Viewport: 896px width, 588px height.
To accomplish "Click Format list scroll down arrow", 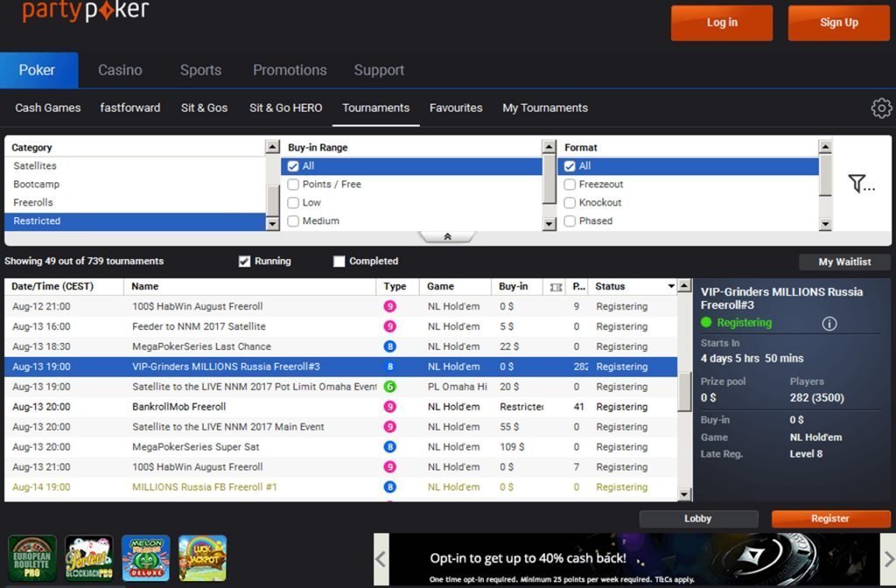I will click(x=825, y=223).
